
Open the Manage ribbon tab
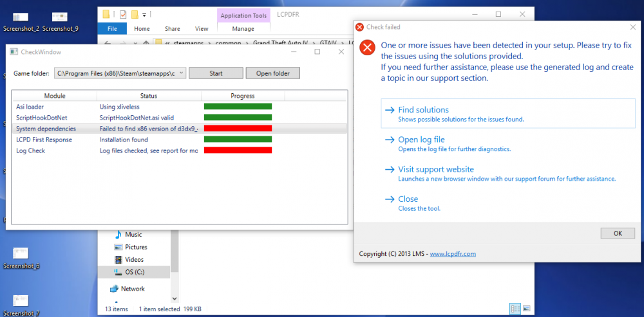[x=243, y=29]
